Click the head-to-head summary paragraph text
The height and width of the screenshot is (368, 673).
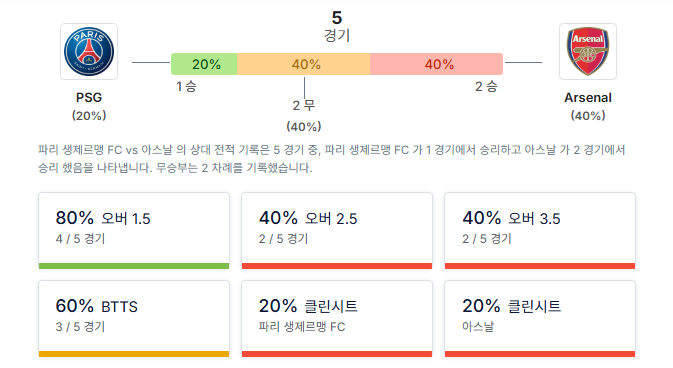(x=332, y=158)
